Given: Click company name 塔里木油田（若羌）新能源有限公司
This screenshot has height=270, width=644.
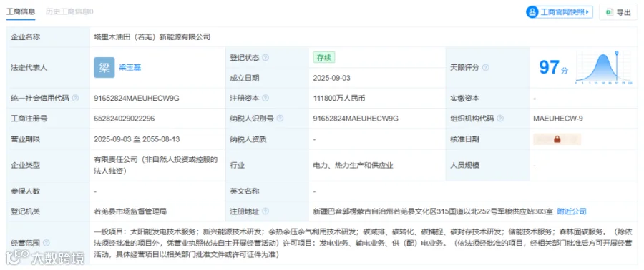Looking at the screenshot, I should 152,37.
